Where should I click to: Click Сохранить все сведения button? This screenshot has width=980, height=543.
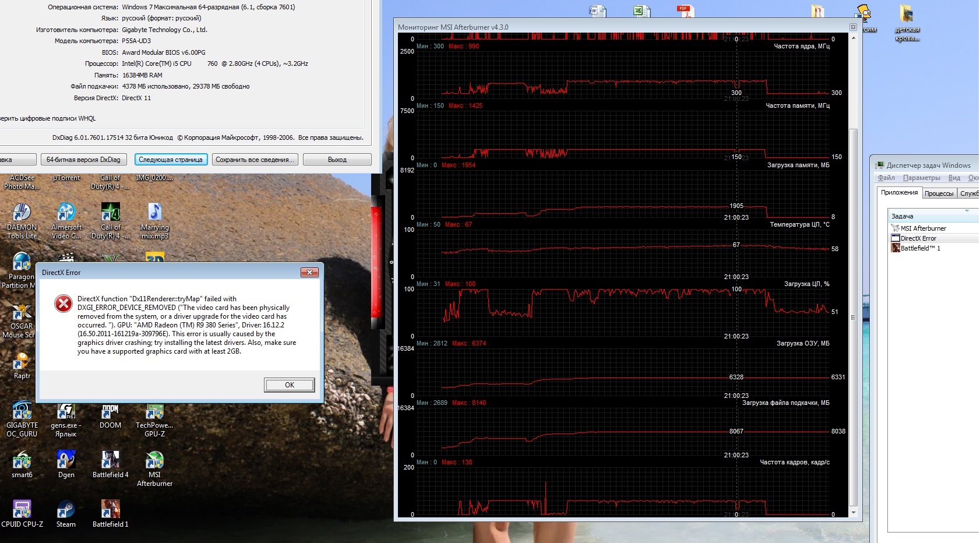[x=253, y=160]
